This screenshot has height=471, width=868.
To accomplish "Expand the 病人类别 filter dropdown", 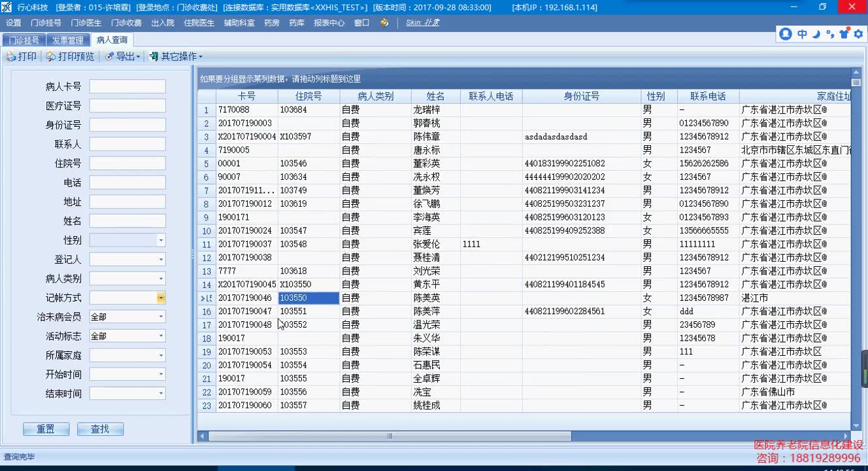I will [161, 279].
